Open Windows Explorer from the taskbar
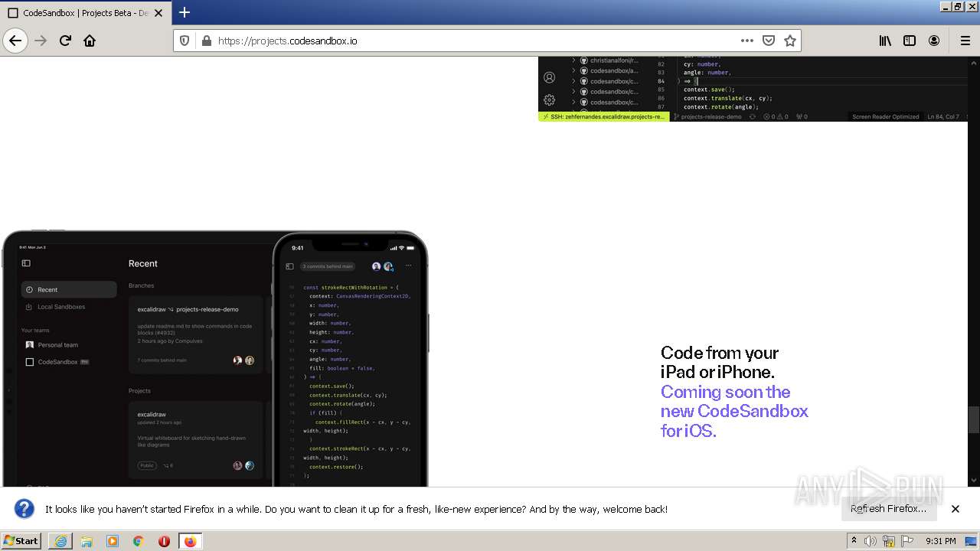The height and width of the screenshot is (551, 980). tap(87, 541)
